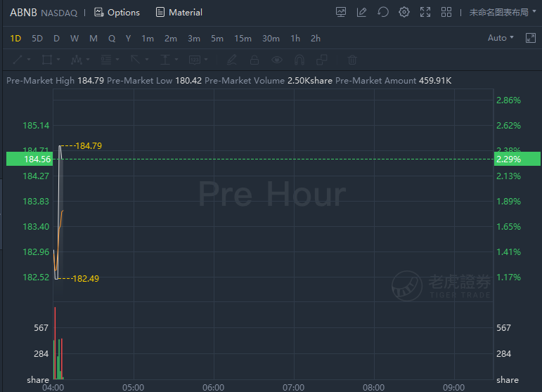Switch to the 5m interval

click(x=217, y=39)
